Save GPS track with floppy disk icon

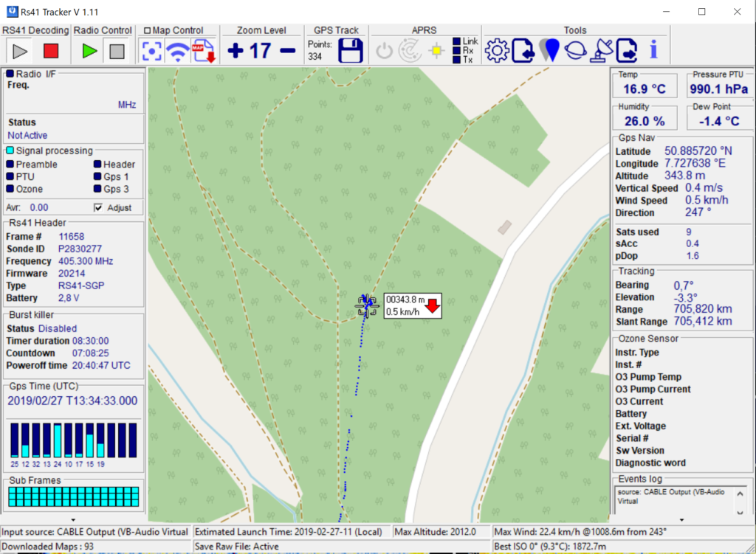[349, 51]
